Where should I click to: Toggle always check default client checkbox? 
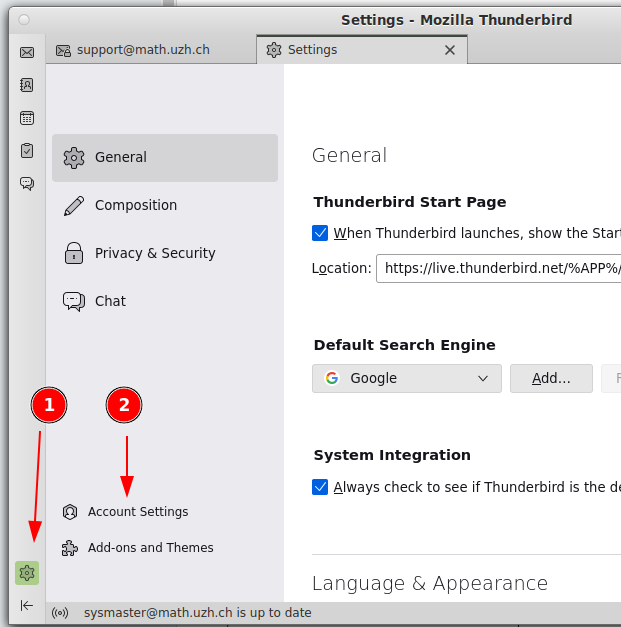320,487
